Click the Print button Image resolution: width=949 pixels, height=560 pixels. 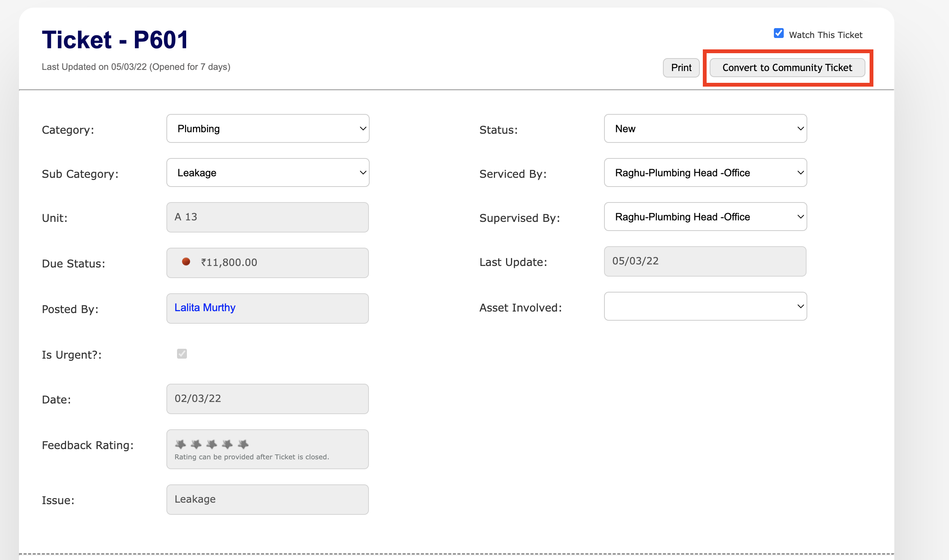click(x=681, y=68)
